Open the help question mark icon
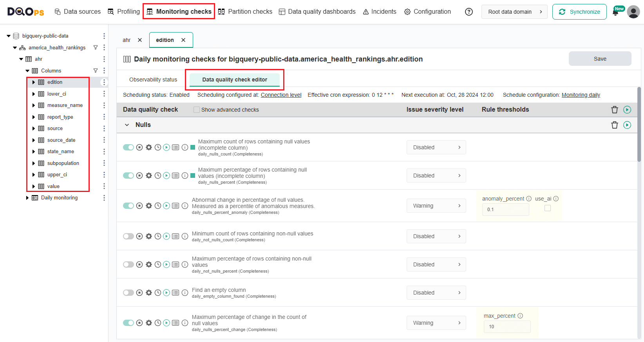Screen dimensions: 644x342 point(469,12)
